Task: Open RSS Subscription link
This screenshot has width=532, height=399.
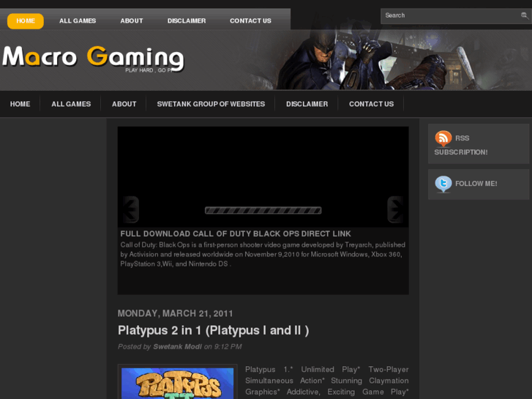Action: click(462, 145)
